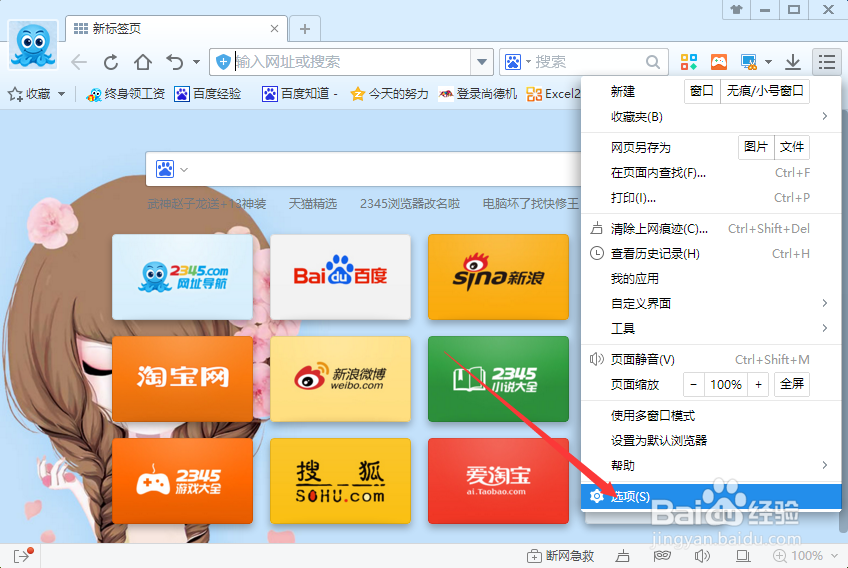Expand the 收藏 dropdown arrow
The width and height of the screenshot is (848, 568).
62,94
